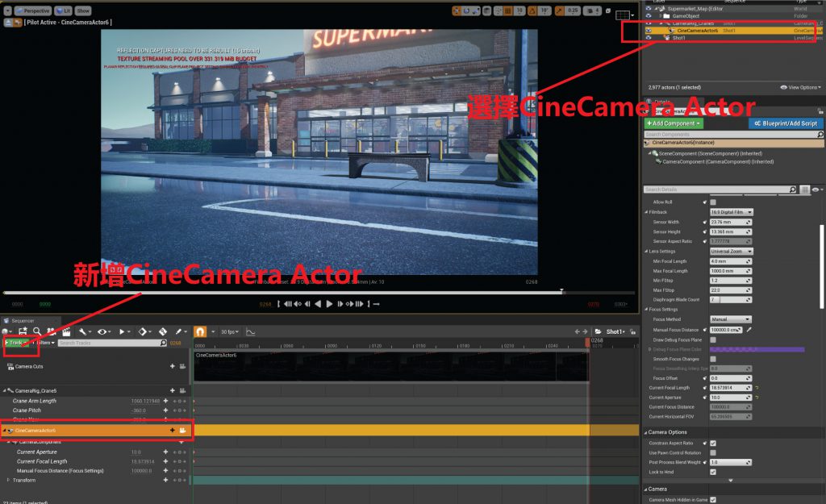Click the green Track button in Sequencer
The image size is (826, 504).
[15, 343]
